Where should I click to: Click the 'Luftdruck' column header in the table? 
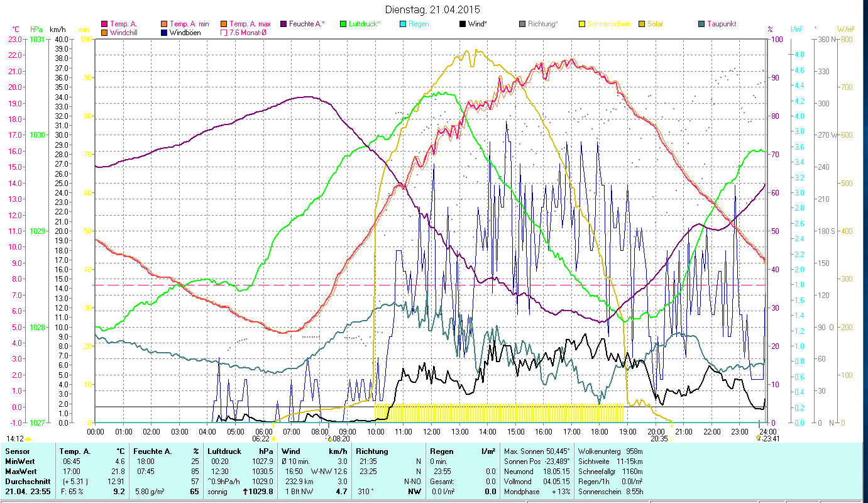point(225,451)
